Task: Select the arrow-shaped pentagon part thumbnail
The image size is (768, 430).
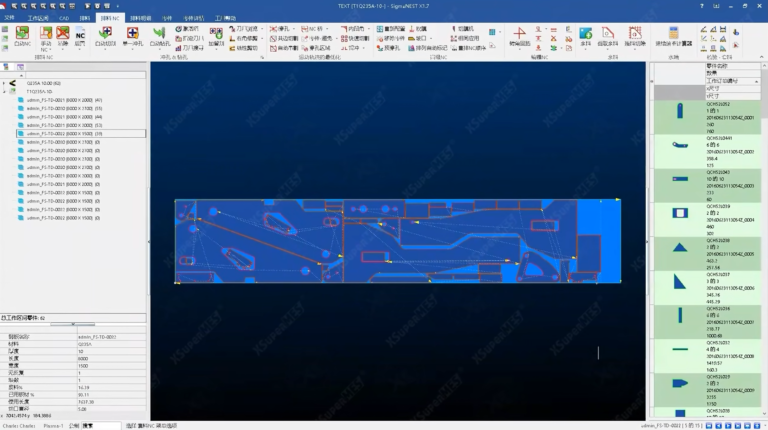Action: coord(680,383)
